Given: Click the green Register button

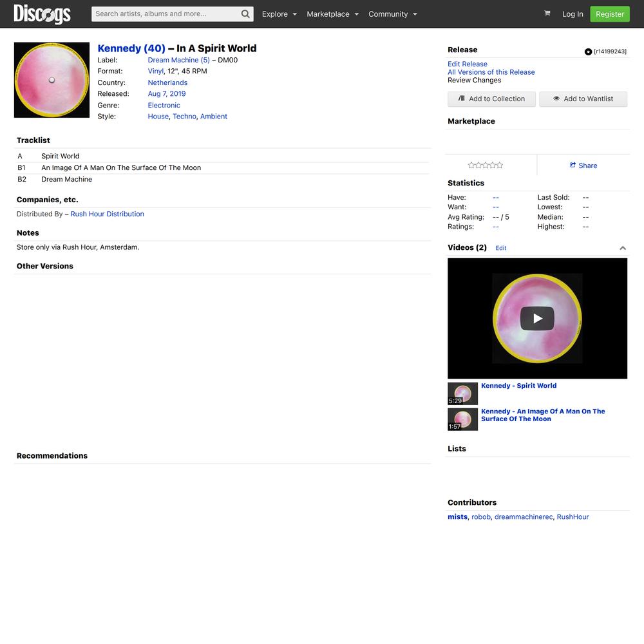Looking at the screenshot, I should point(609,14).
